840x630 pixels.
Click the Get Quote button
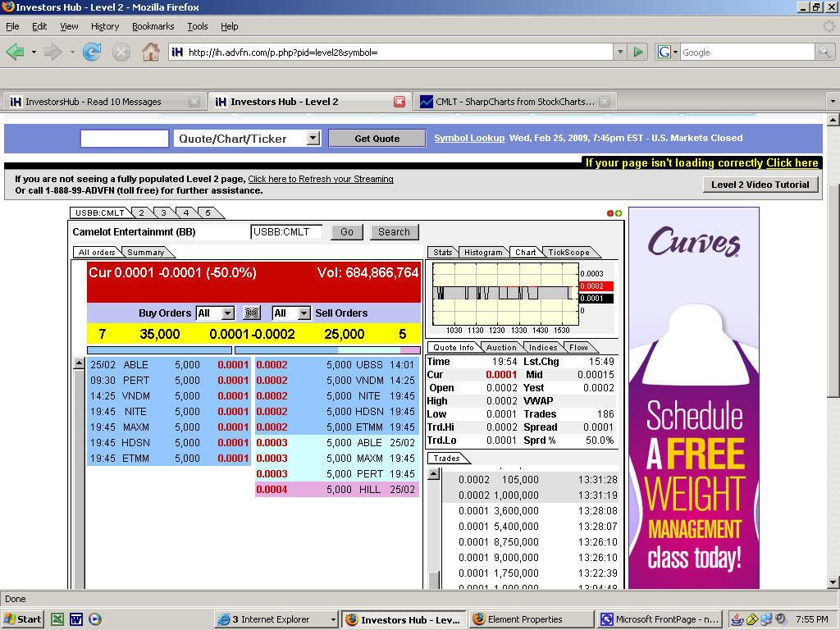pos(377,139)
